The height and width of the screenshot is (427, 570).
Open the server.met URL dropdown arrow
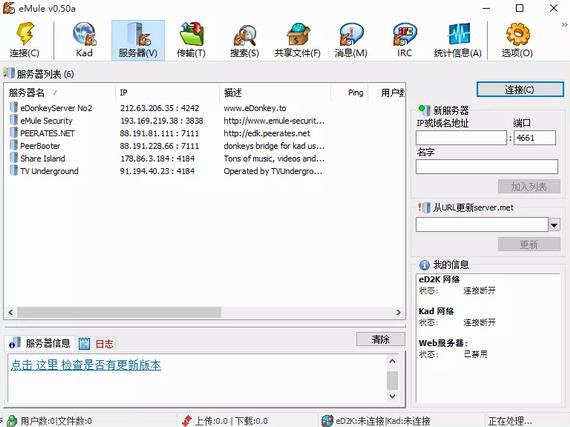(554, 225)
